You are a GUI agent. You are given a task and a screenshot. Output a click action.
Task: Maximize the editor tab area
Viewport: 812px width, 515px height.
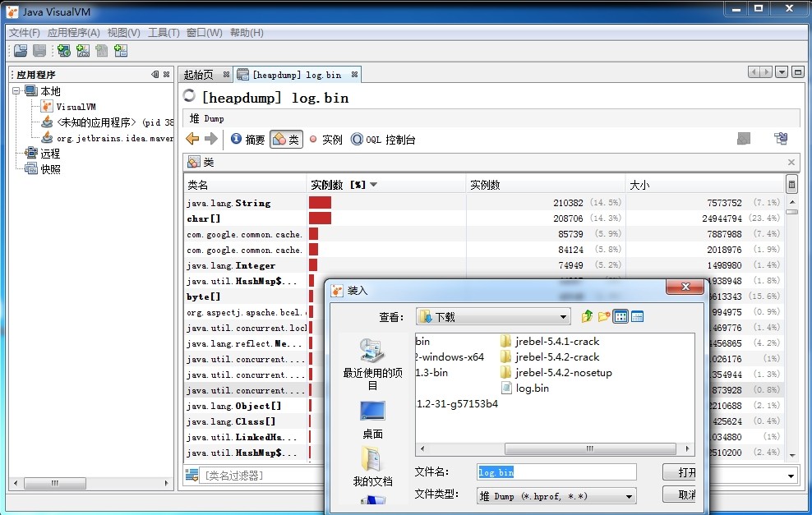click(798, 72)
